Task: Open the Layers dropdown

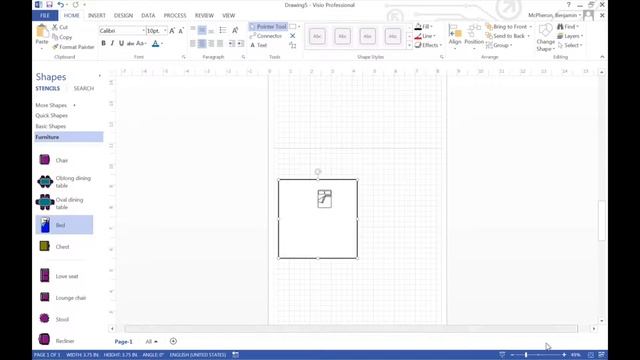Action: pyautogui.click(x=570, y=36)
